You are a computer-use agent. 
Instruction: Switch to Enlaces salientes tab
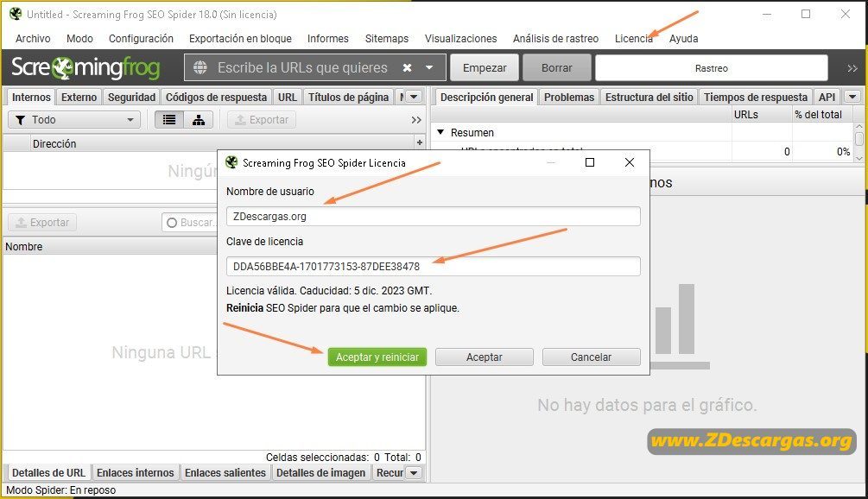point(225,473)
